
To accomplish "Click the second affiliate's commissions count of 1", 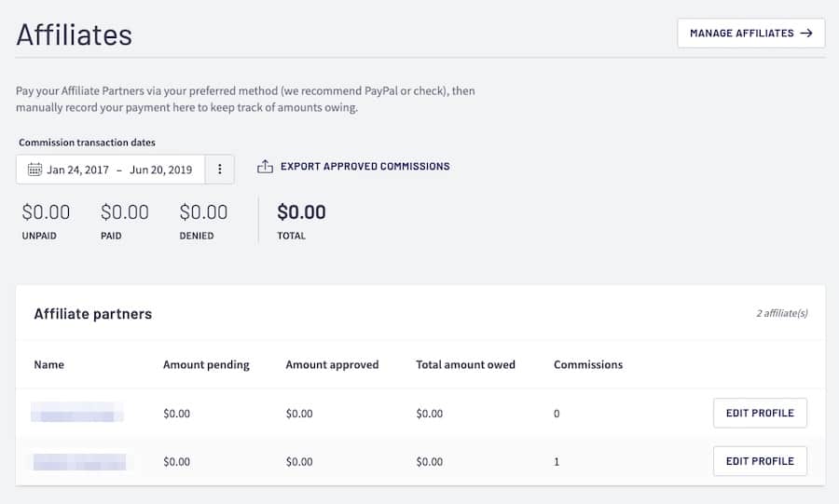I will (557, 462).
